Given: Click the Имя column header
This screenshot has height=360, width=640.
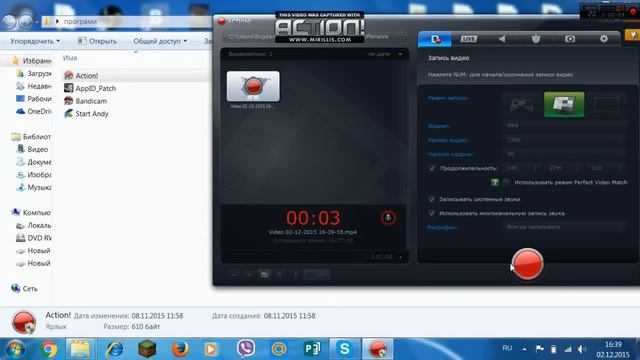Looking at the screenshot, I should tap(70, 58).
